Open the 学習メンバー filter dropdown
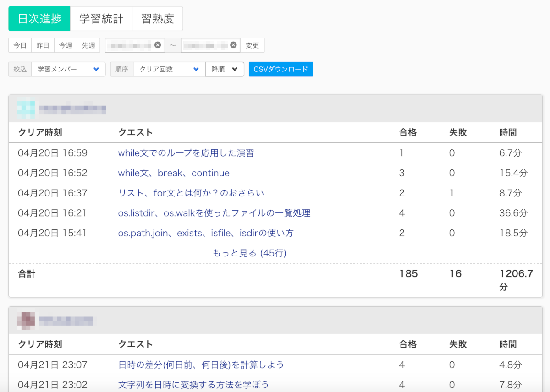Viewport: 550px width, 392px height. click(x=68, y=69)
